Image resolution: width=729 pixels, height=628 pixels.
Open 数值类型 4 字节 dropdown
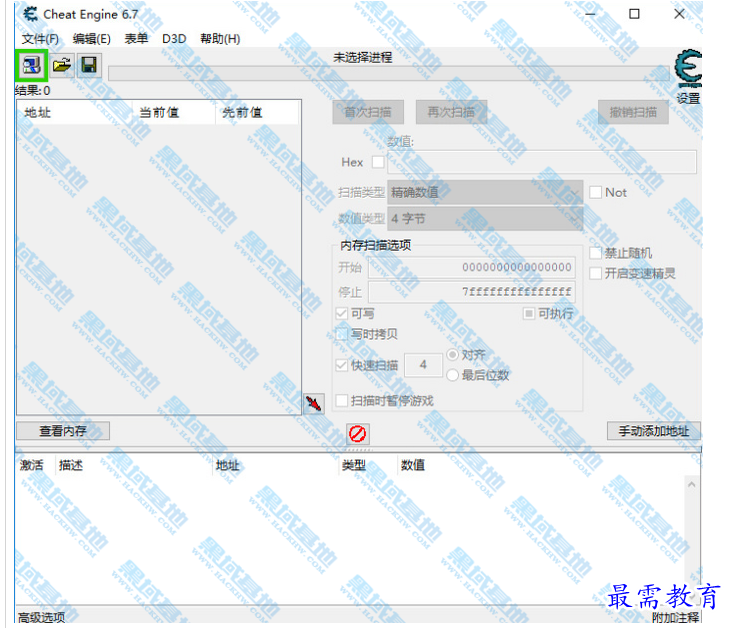[x=485, y=218]
